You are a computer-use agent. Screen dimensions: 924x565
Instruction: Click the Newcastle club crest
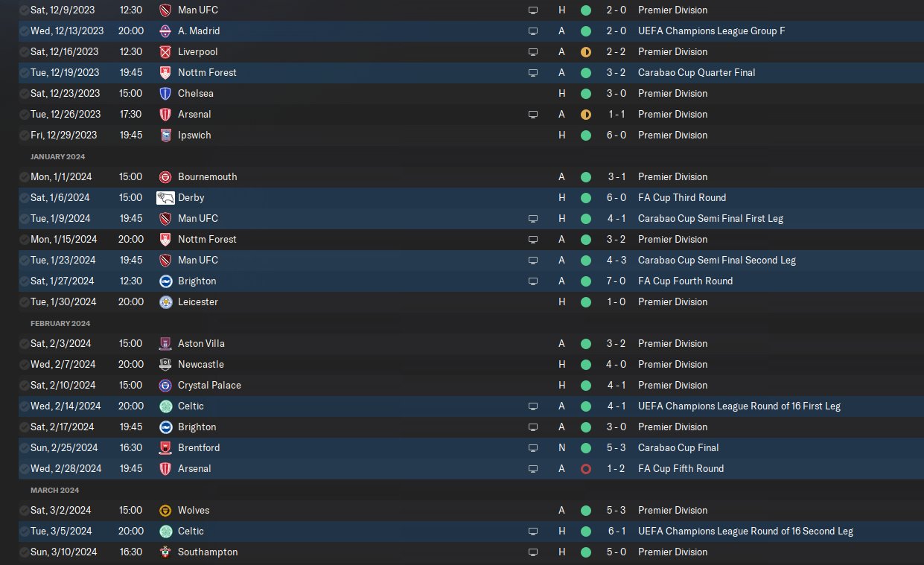pos(165,365)
